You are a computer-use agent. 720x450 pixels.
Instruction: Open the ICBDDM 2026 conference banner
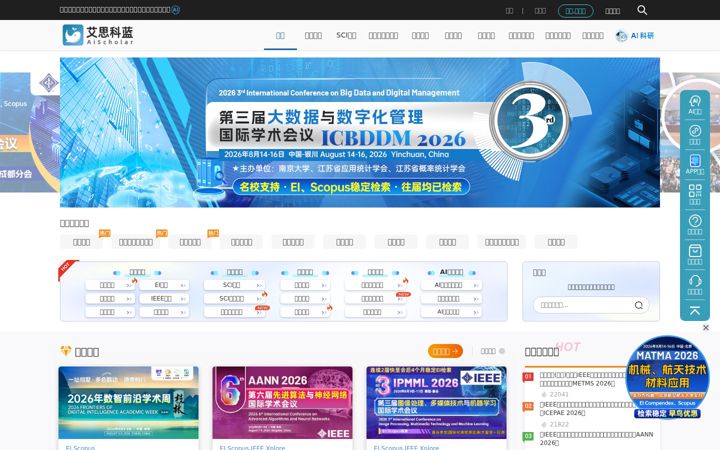click(360, 132)
